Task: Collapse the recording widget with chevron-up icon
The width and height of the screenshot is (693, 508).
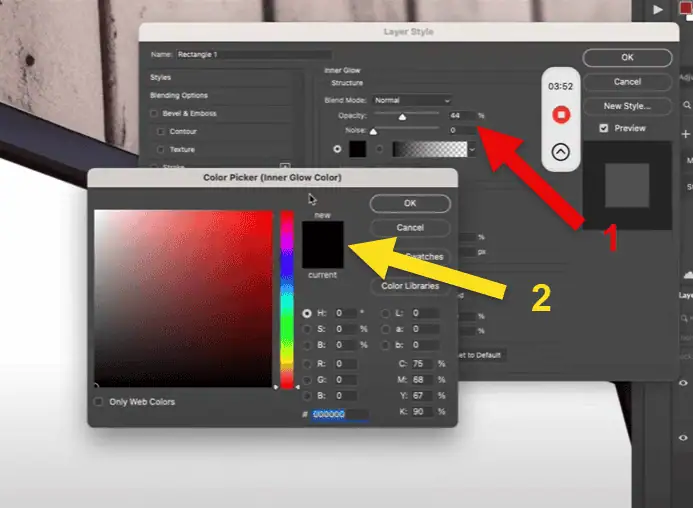Action: click(x=561, y=153)
